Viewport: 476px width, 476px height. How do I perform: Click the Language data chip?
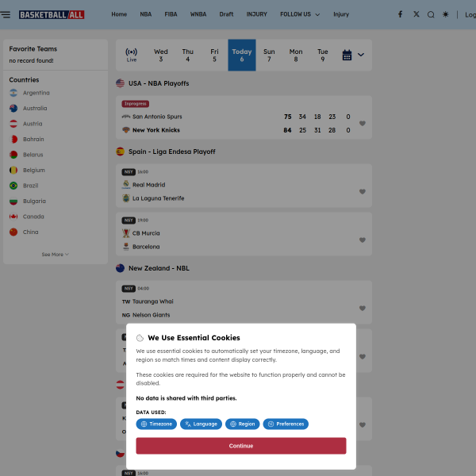coord(201,424)
